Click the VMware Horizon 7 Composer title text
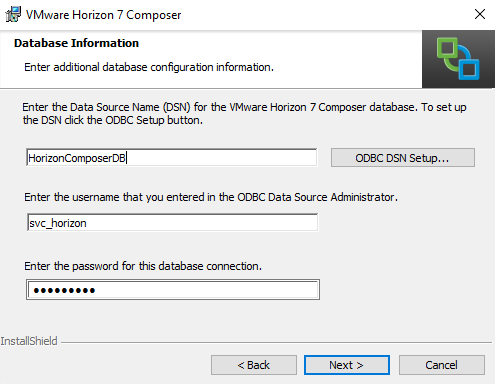Screen dimensions: 495x384 103,15
